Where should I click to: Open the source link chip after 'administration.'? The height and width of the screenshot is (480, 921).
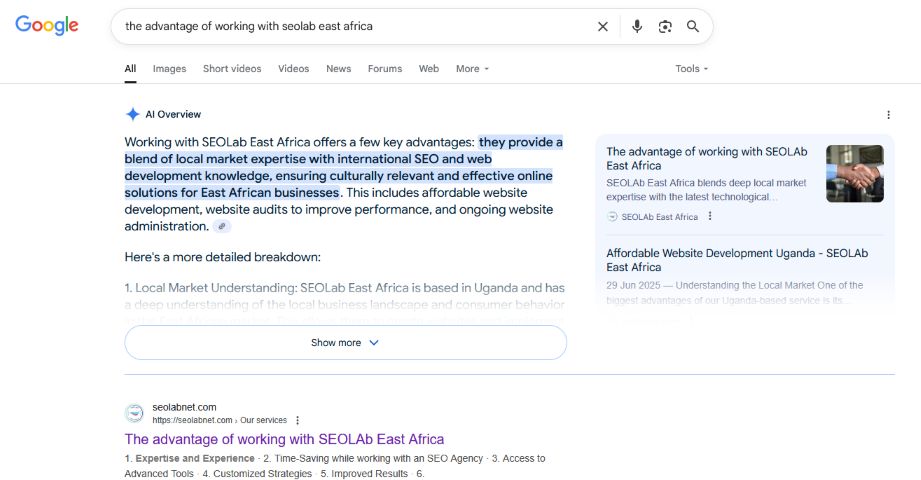[x=221, y=226]
